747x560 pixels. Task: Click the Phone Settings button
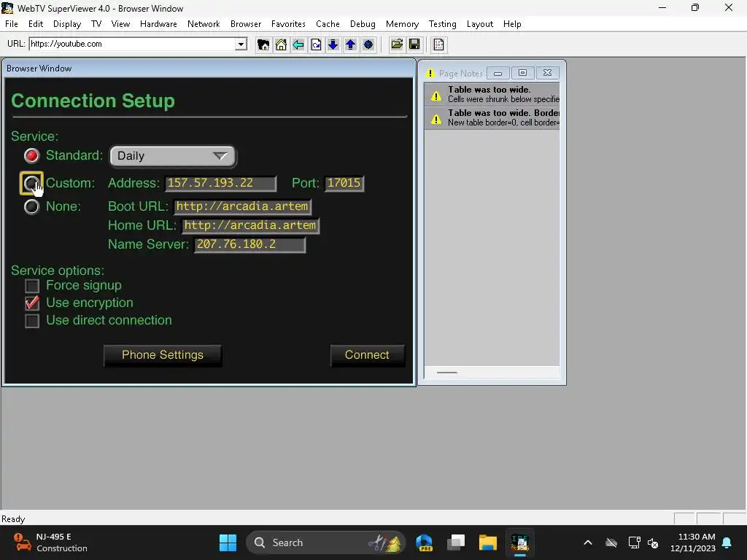[163, 355]
